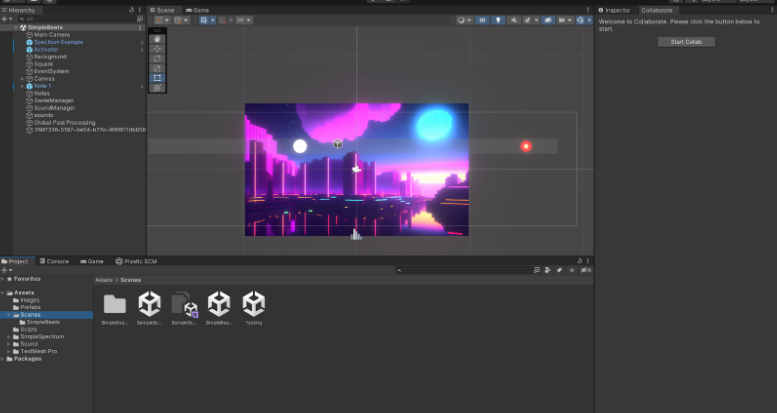This screenshot has width=777, height=413.
Task: Expand the SimpleSpectrum folder
Action: tap(8, 337)
